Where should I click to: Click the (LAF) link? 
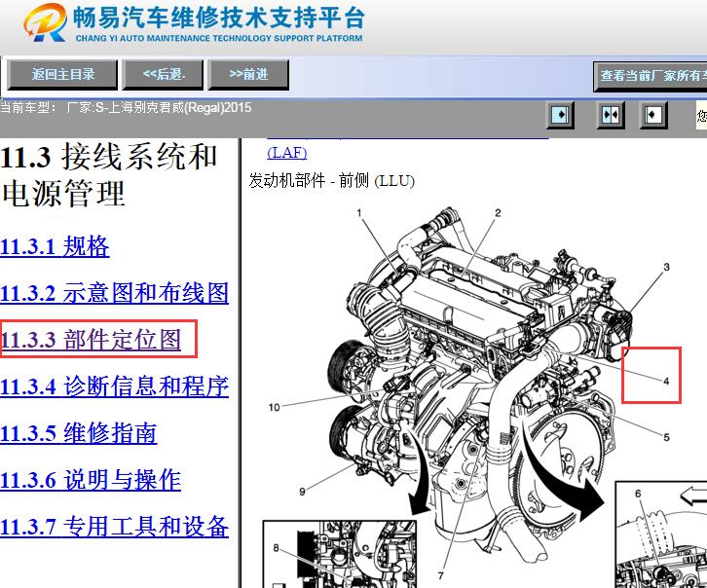point(287,152)
